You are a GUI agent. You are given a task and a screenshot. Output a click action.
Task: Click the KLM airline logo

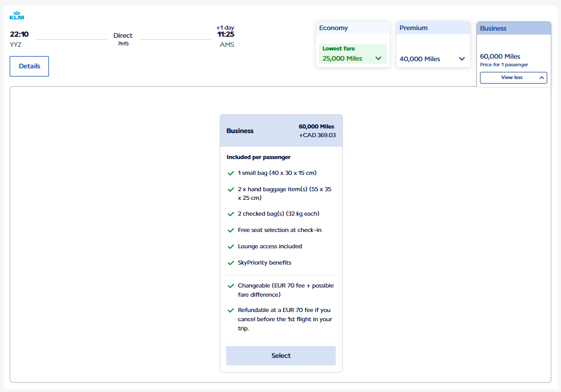pos(17,16)
